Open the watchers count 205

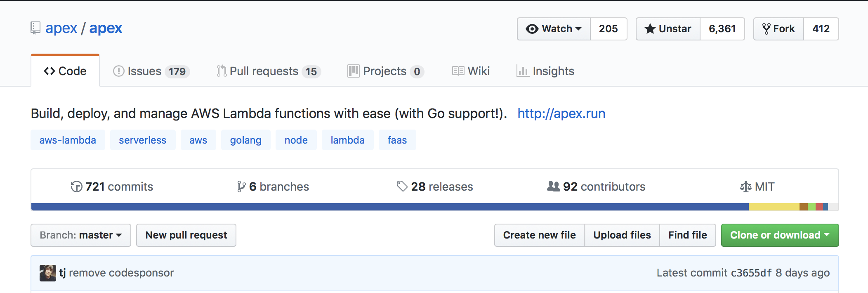click(x=609, y=29)
